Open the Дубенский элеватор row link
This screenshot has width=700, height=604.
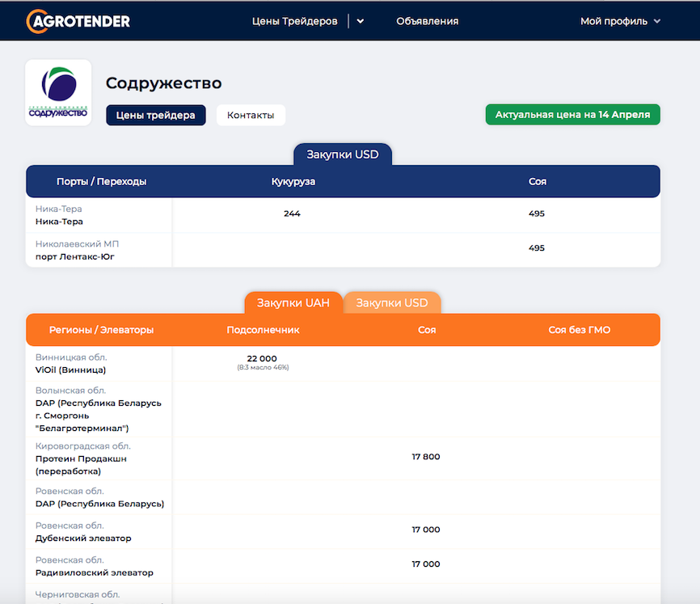pos(83,538)
